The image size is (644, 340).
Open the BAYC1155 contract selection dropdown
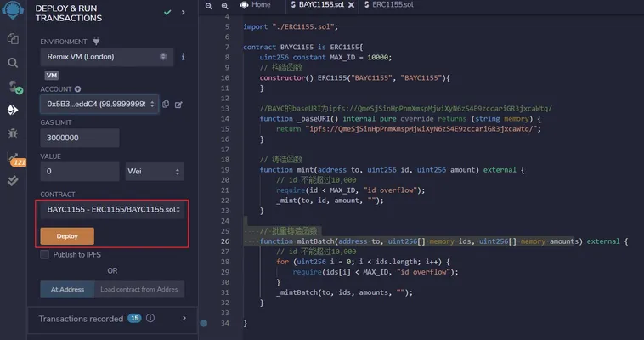coord(112,210)
